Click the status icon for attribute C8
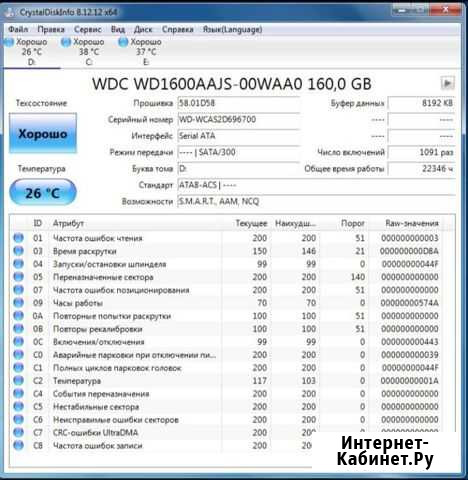This screenshot has width=468, height=480. tap(19, 445)
